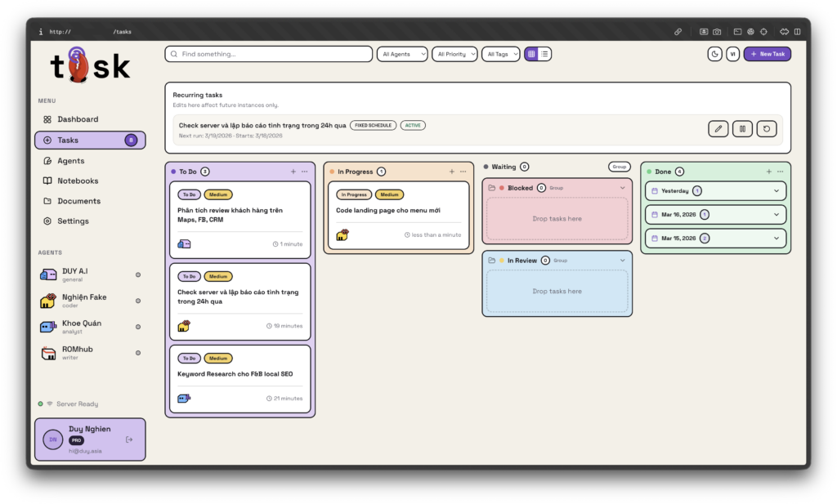Click the plus icon in Done column
837x504 pixels.
(x=768, y=172)
